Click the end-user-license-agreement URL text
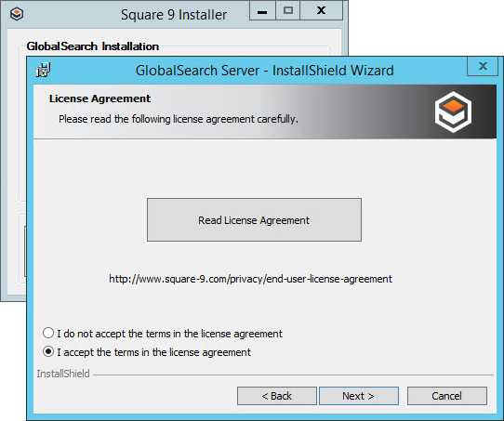 [251, 279]
